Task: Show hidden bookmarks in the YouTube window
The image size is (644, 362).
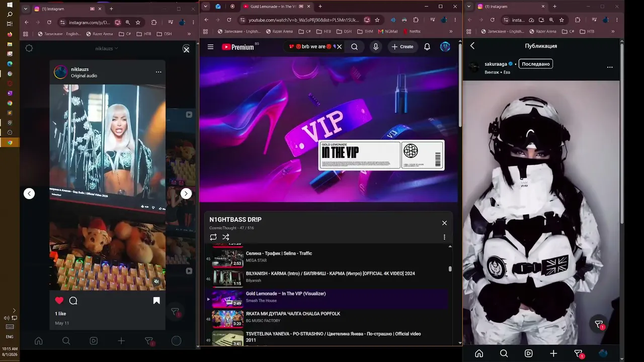Action: 451,31
